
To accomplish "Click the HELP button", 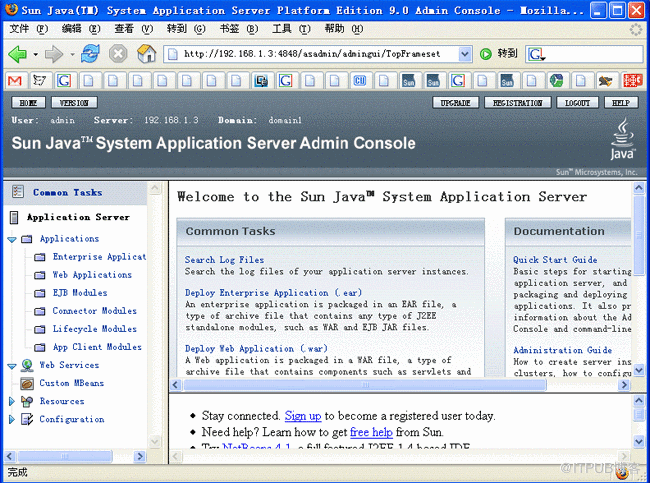I will point(621,102).
